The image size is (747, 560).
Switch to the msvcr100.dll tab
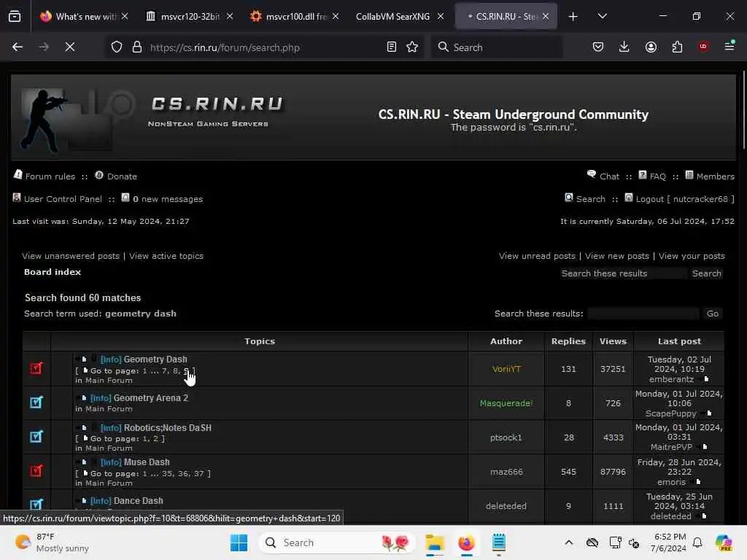pyautogui.click(x=289, y=17)
